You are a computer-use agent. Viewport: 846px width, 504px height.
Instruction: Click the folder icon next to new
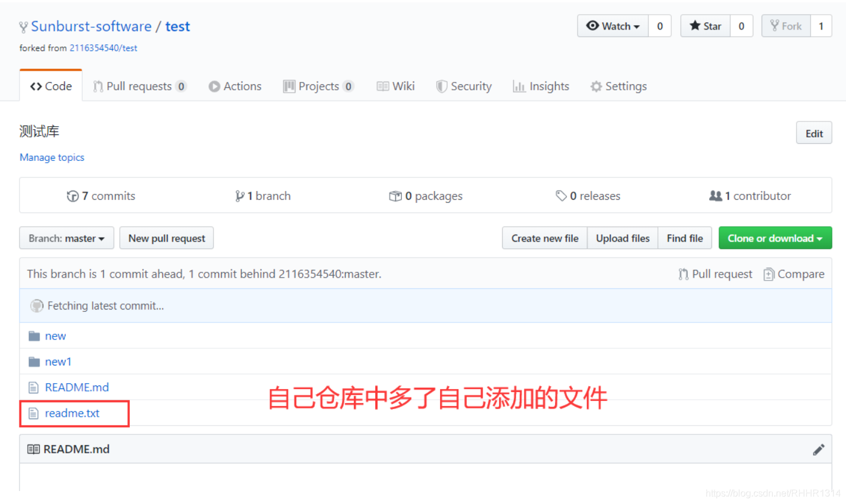pyautogui.click(x=34, y=336)
